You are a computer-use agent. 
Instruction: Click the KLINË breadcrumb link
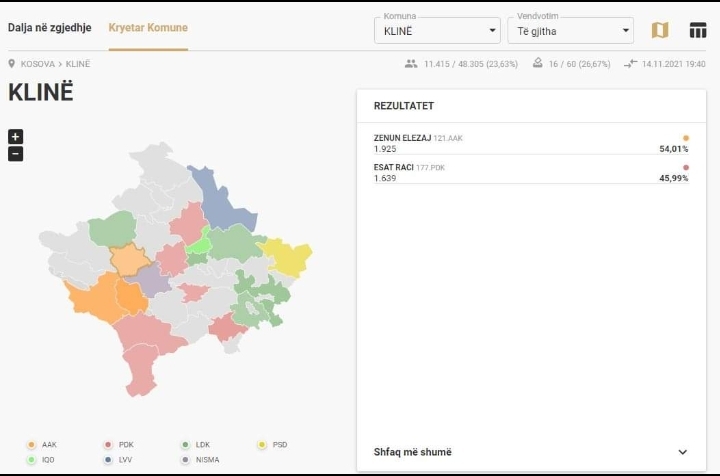coord(78,64)
